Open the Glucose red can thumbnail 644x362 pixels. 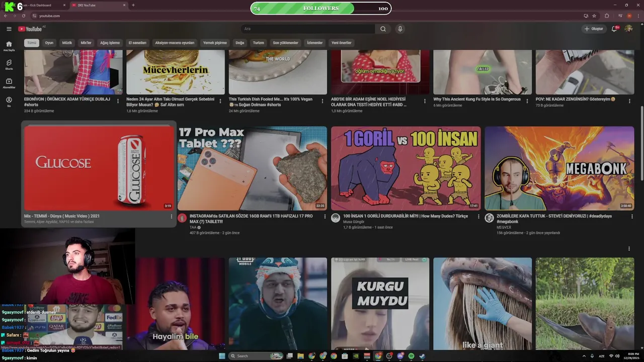pyautogui.click(x=99, y=168)
